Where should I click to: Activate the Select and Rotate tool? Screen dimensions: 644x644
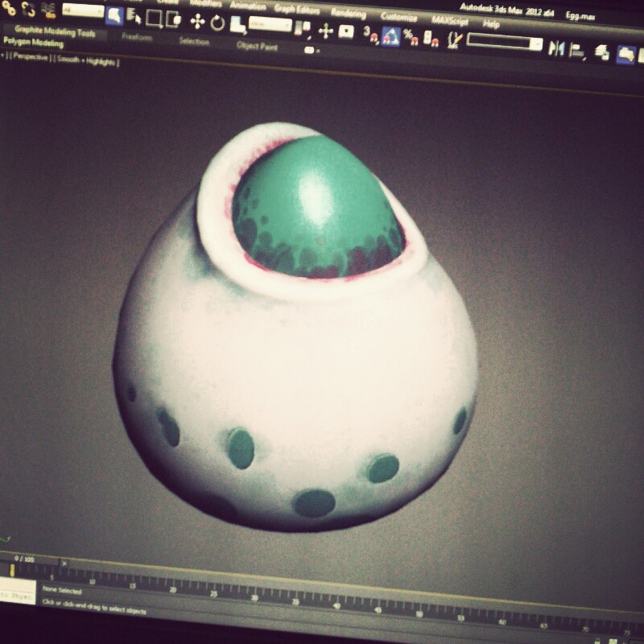tap(217, 23)
